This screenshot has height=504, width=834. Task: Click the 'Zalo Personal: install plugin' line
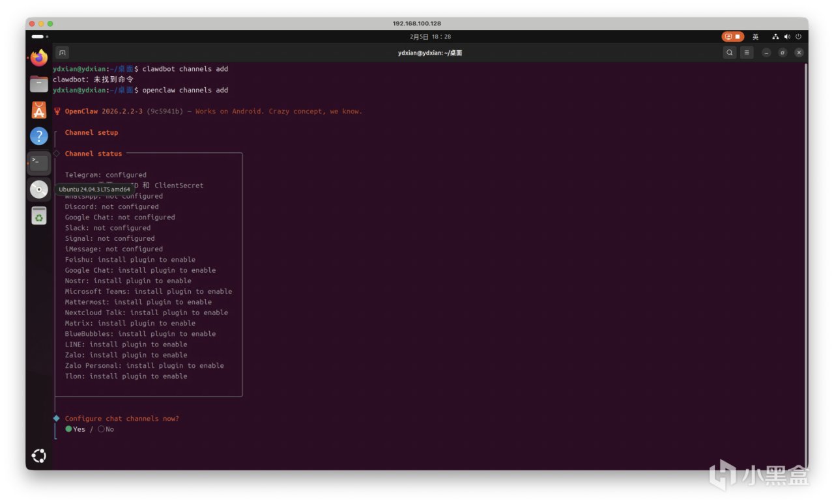coord(145,365)
